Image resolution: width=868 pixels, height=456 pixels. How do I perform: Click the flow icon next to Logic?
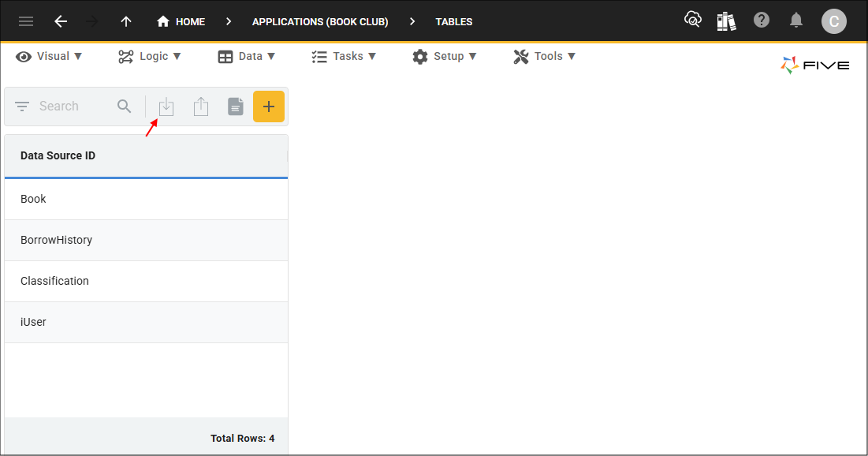125,57
